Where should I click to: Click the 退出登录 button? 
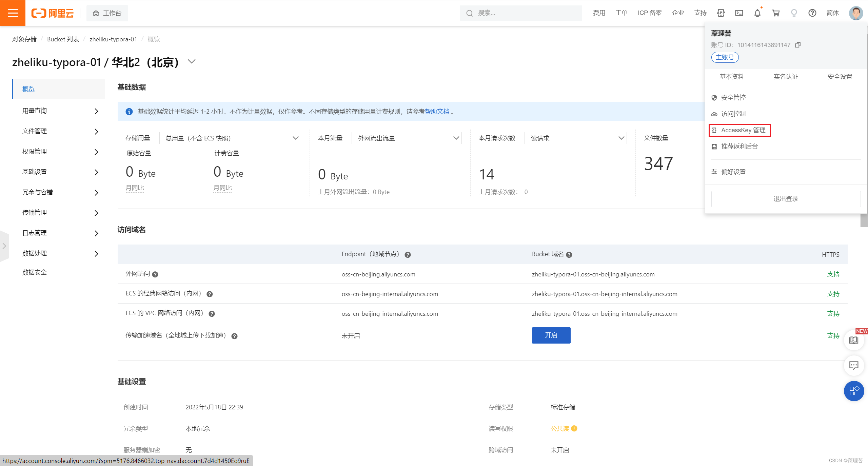(786, 199)
